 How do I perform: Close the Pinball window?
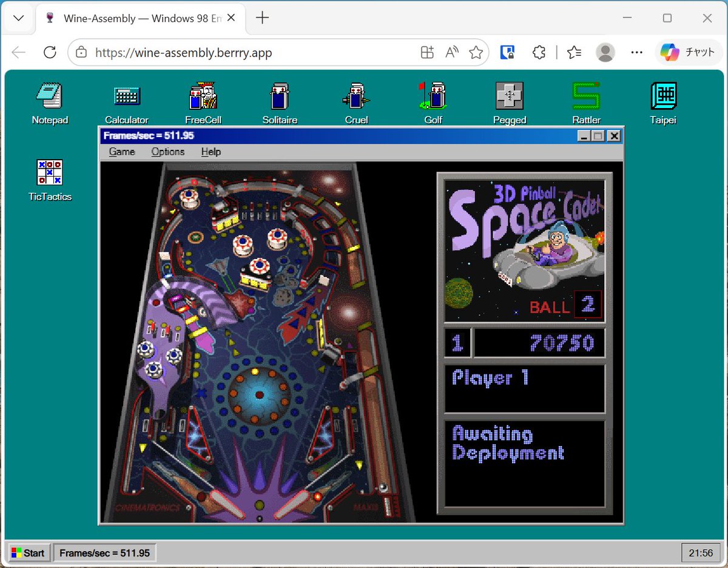pyautogui.click(x=614, y=136)
